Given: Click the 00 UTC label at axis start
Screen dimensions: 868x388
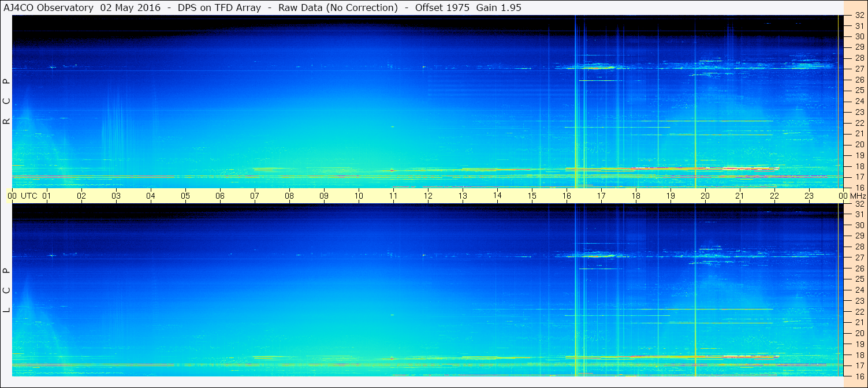Looking at the screenshot, I should click(x=12, y=196).
